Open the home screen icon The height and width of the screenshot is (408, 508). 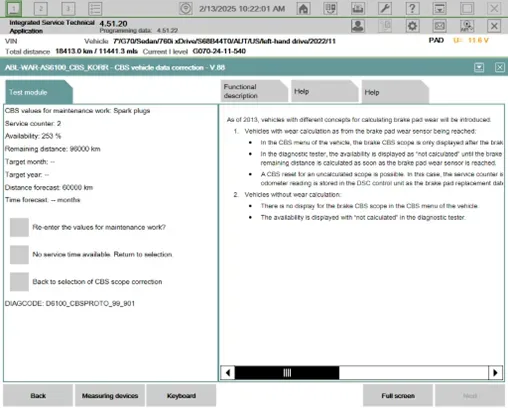(303, 9)
